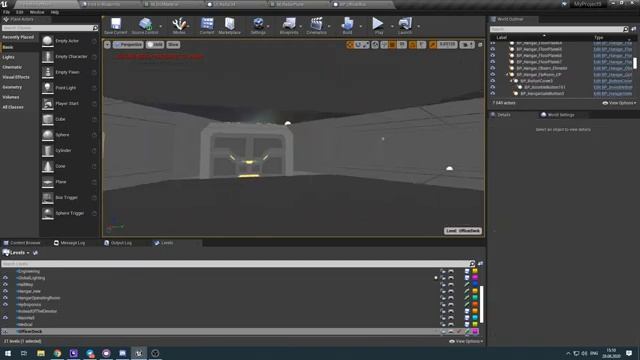
Task: Collapse the BP_Hangar_FlyRoom_LP tree node
Action: click(507, 75)
